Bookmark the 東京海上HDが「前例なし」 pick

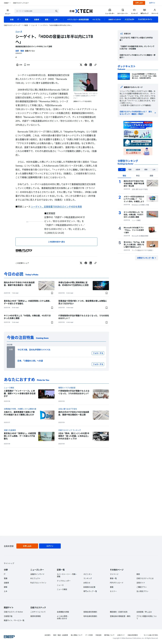click(52, 308)
